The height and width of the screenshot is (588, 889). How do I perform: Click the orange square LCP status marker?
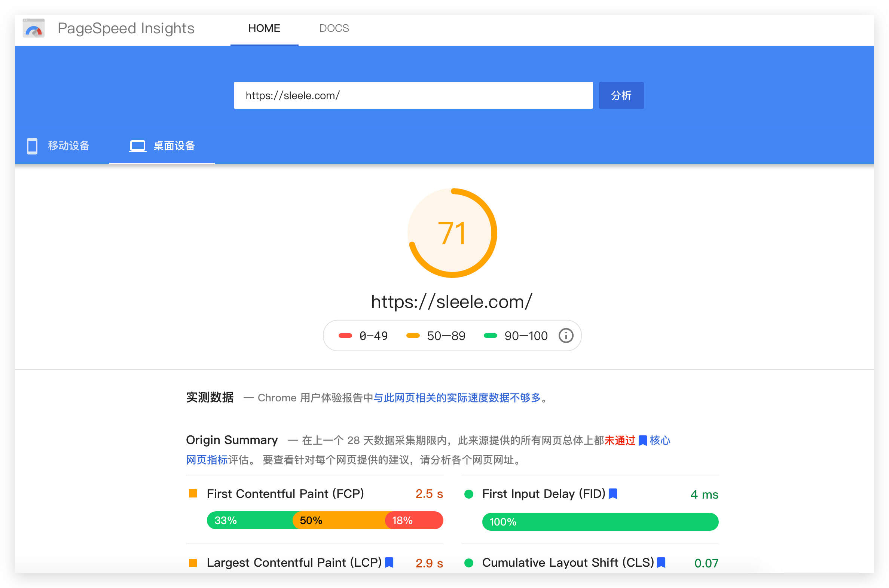[193, 563]
